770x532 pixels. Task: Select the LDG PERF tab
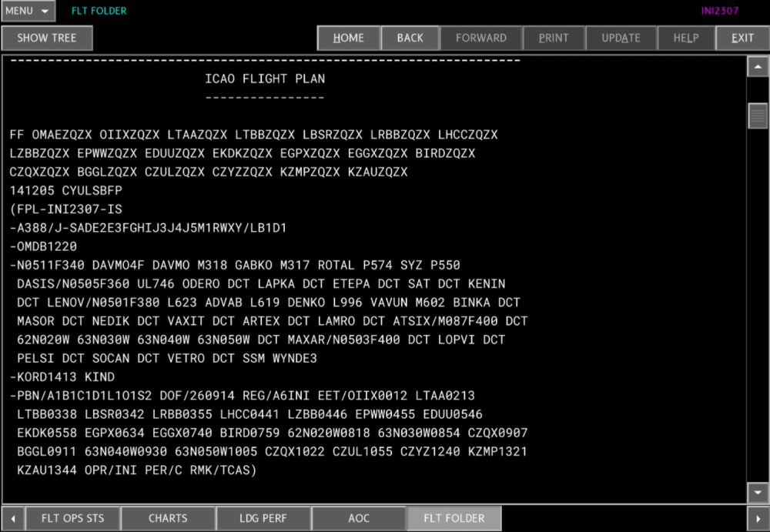click(x=263, y=518)
